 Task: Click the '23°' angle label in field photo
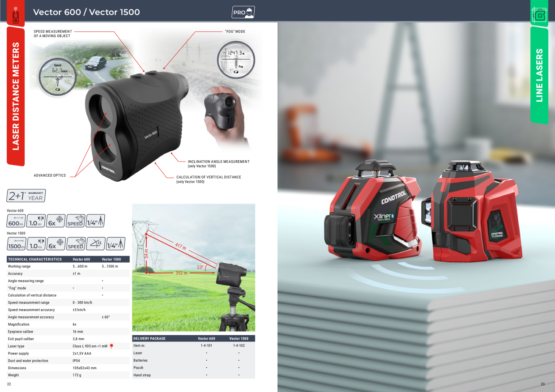[x=200, y=267]
